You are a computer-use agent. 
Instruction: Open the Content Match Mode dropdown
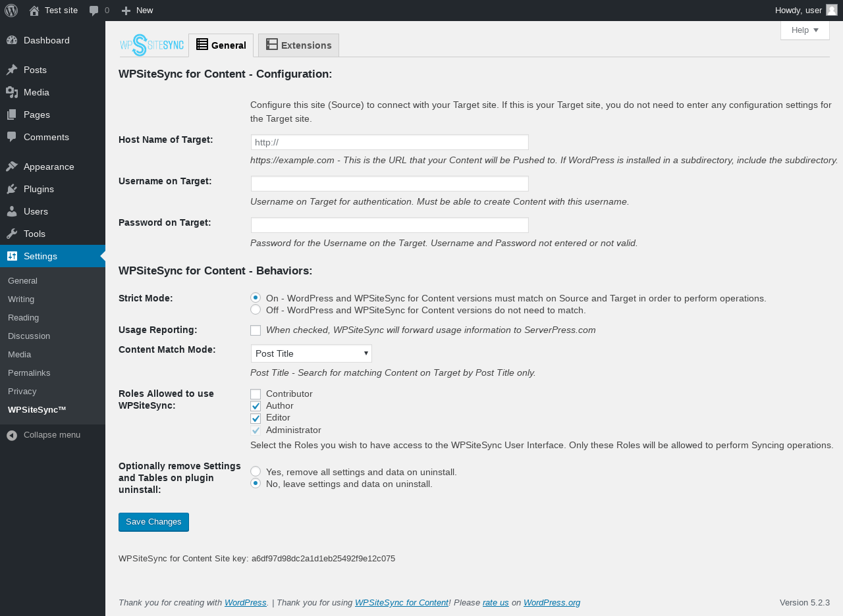(x=312, y=353)
